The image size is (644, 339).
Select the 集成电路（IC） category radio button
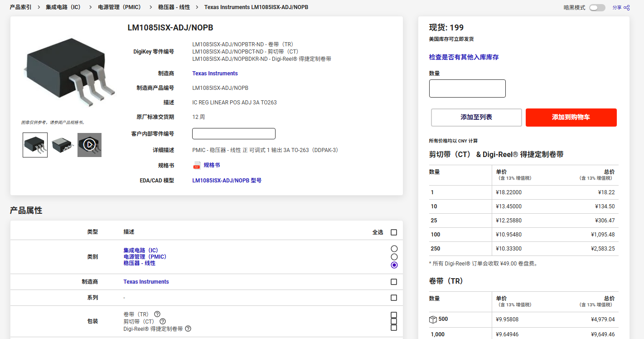394,249
